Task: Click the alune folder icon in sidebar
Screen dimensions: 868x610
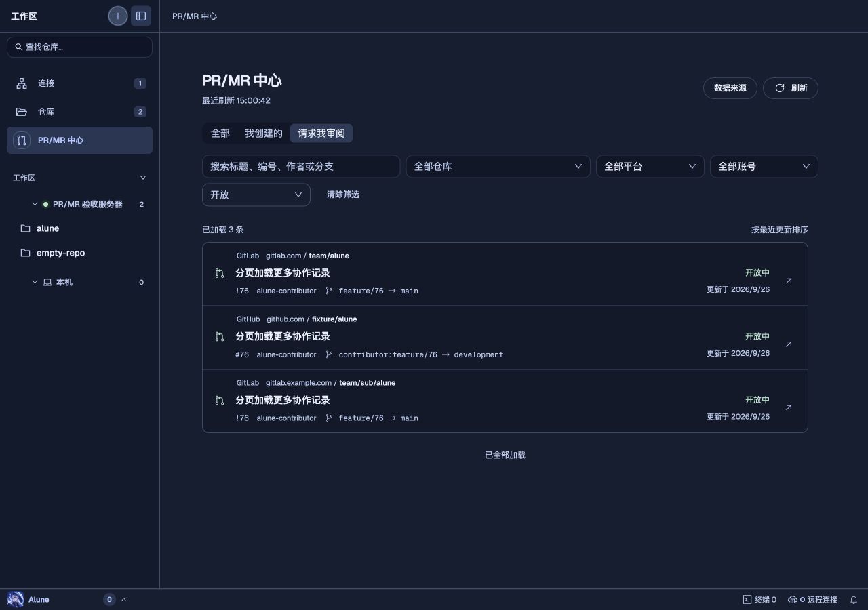Action: click(x=26, y=229)
